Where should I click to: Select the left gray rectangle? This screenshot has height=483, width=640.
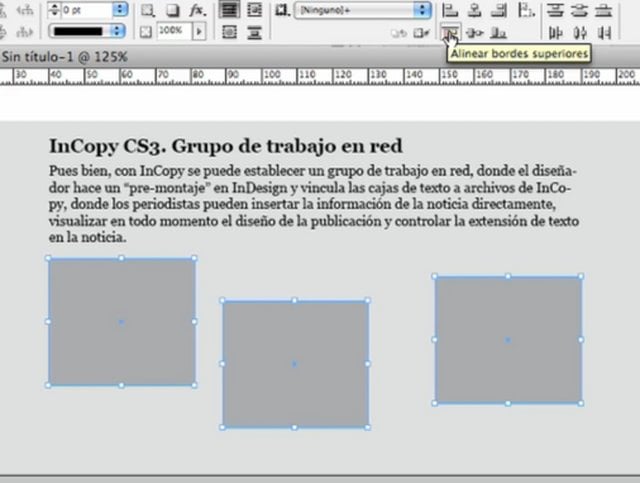click(x=121, y=322)
